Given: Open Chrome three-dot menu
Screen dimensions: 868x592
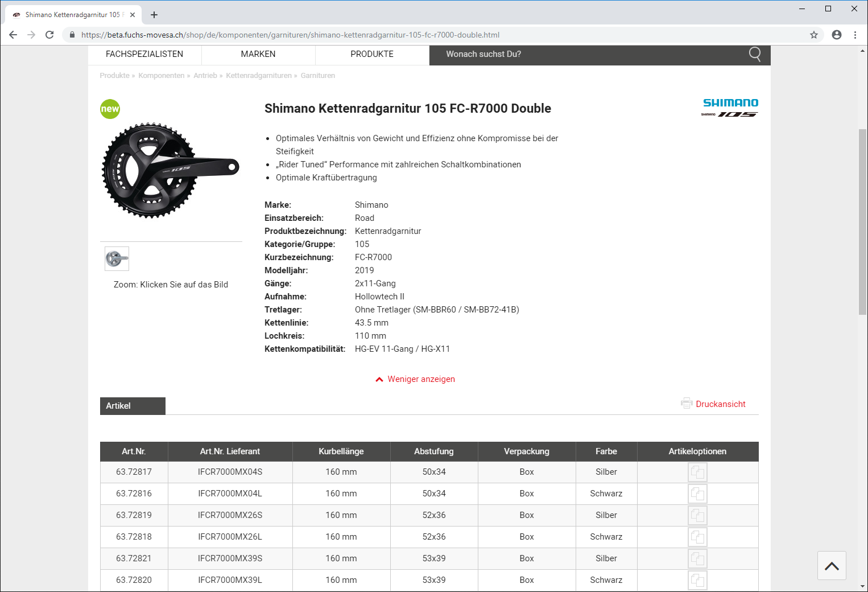Looking at the screenshot, I should pyautogui.click(x=855, y=35).
